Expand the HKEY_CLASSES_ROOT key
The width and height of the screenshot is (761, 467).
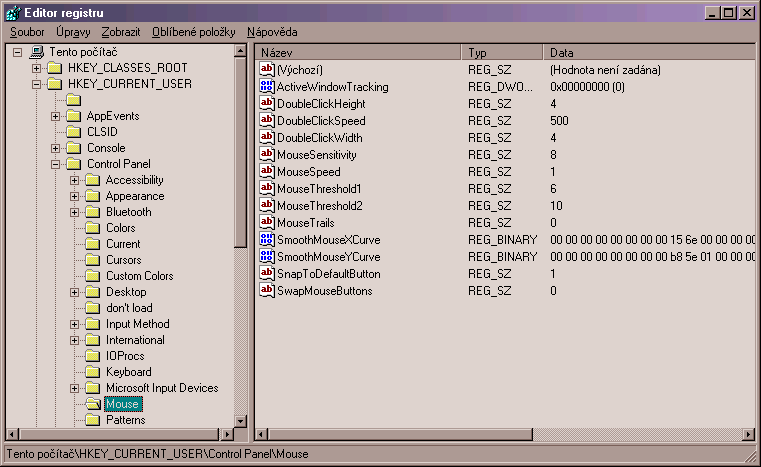[36, 68]
